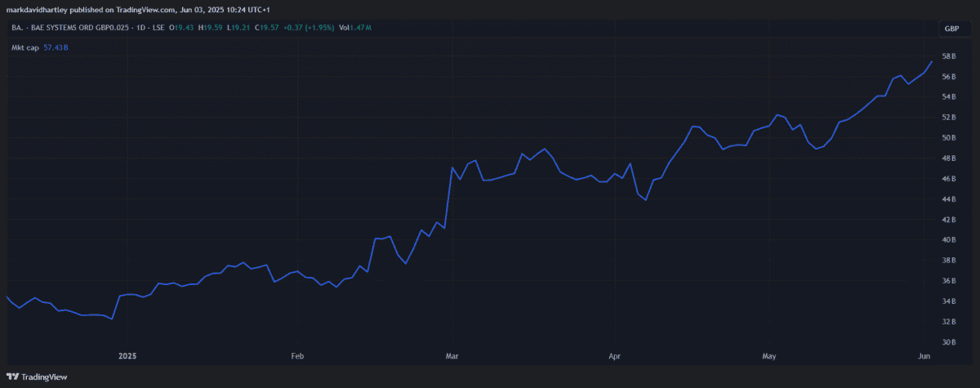The width and height of the screenshot is (980, 388).
Task: Click the 44 B price scale label
Action: tap(949, 199)
